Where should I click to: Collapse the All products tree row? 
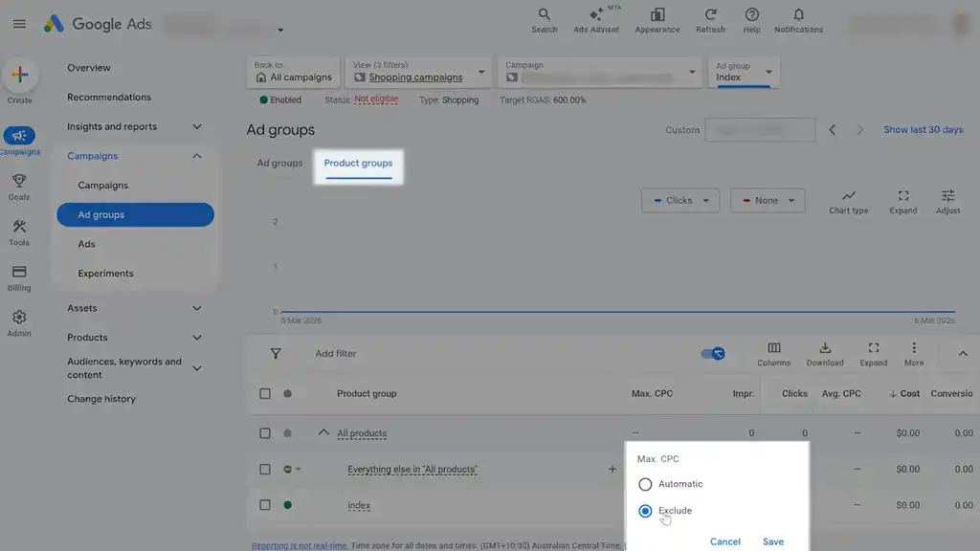[x=323, y=432]
